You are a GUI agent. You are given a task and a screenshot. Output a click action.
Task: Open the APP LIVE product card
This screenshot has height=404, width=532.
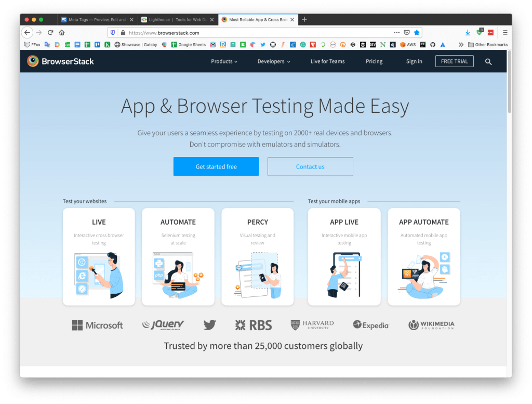[x=344, y=257]
